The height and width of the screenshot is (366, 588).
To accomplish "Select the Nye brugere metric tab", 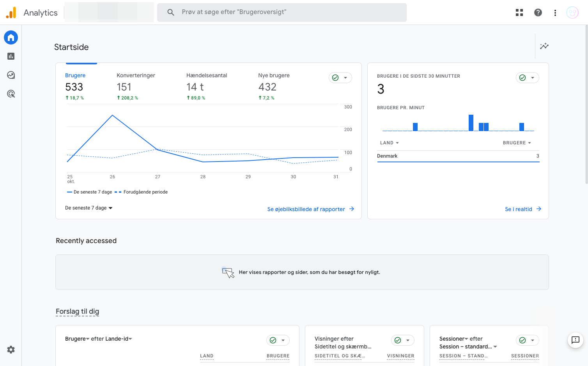I will (274, 86).
